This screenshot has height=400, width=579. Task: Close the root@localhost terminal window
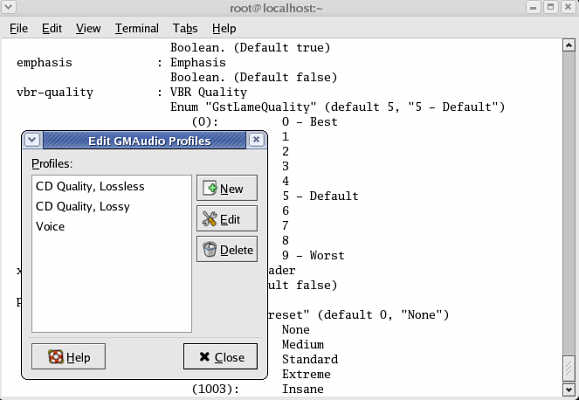[x=568, y=7]
